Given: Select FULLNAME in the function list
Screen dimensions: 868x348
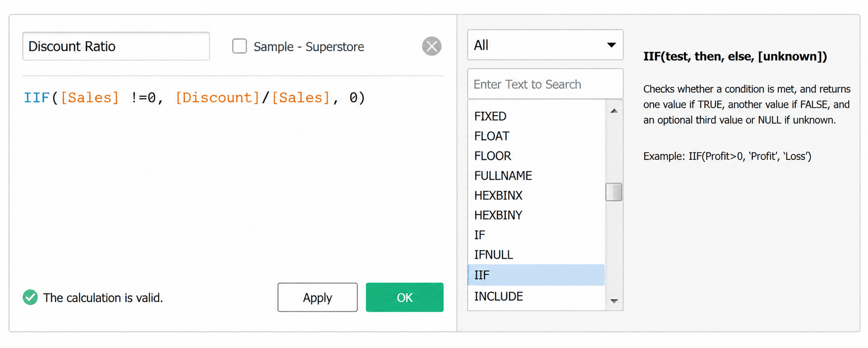Looking at the screenshot, I should (536, 175).
